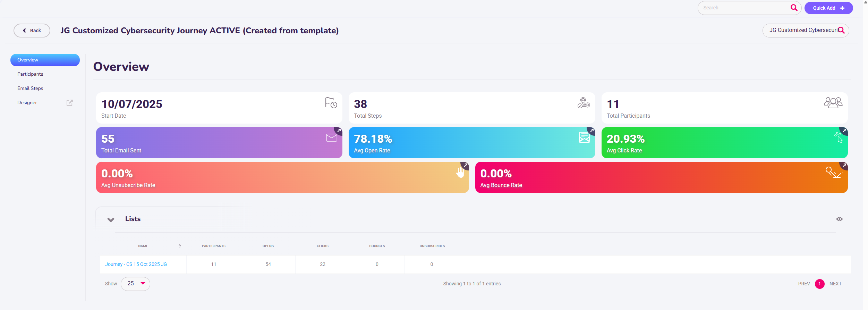The image size is (868, 310).
Task: Collapse the Lists section chevron
Action: [x=111, y=220]
